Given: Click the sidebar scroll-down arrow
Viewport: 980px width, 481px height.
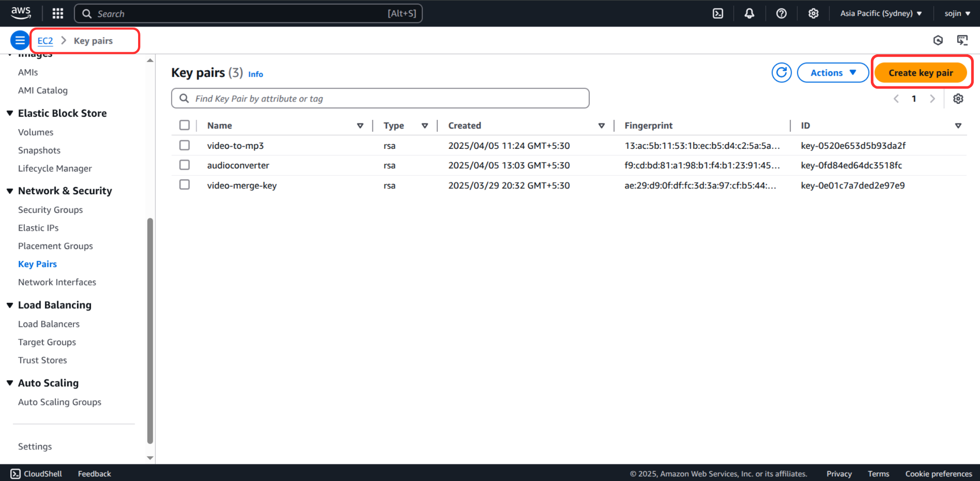Looking at the screenshot, I should coord(150,458).
